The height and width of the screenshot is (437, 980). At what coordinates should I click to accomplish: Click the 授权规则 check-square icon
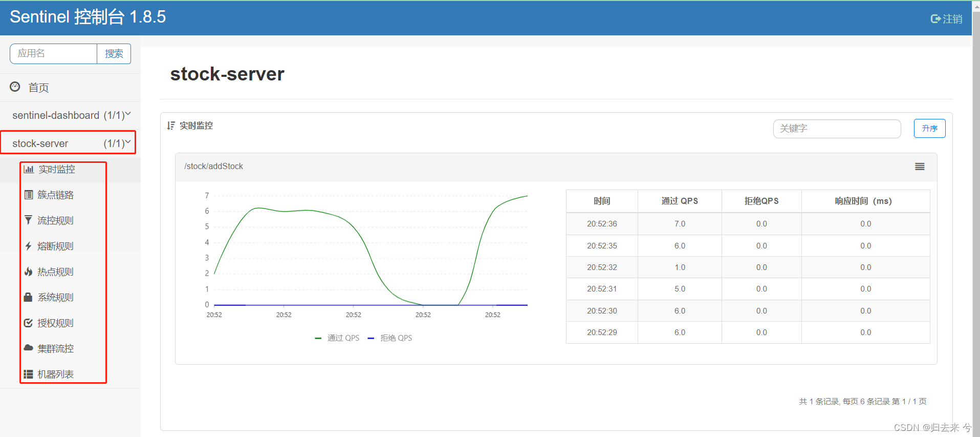tap(28, 323)
